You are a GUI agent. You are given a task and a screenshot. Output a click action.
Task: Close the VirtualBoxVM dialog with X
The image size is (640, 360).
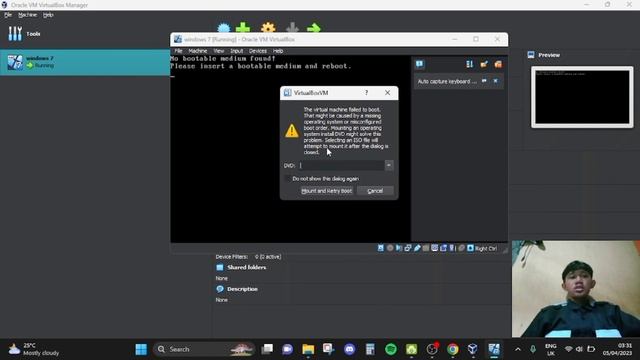(x=387, y=93)
